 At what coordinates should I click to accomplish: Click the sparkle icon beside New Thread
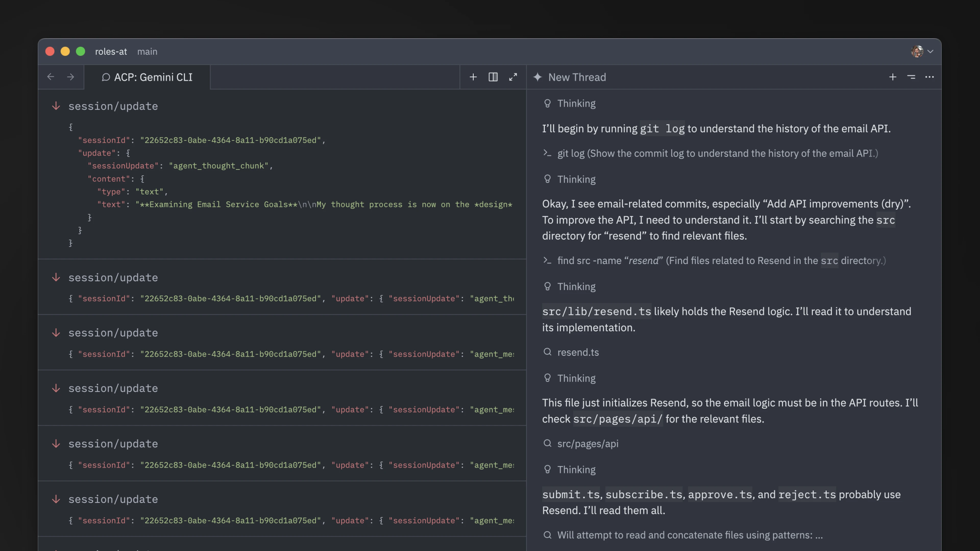(x=537, y=77)
